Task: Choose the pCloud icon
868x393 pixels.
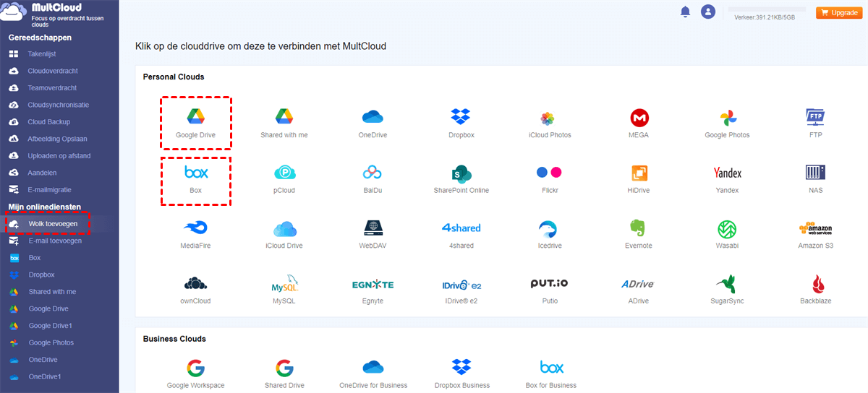Action: tap(284, 178)
